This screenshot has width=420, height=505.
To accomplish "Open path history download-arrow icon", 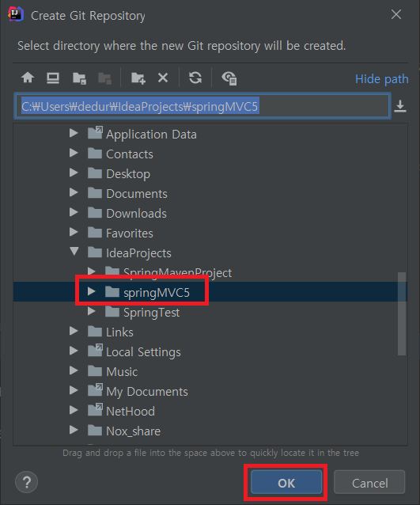I will click(x=400, y=106).
